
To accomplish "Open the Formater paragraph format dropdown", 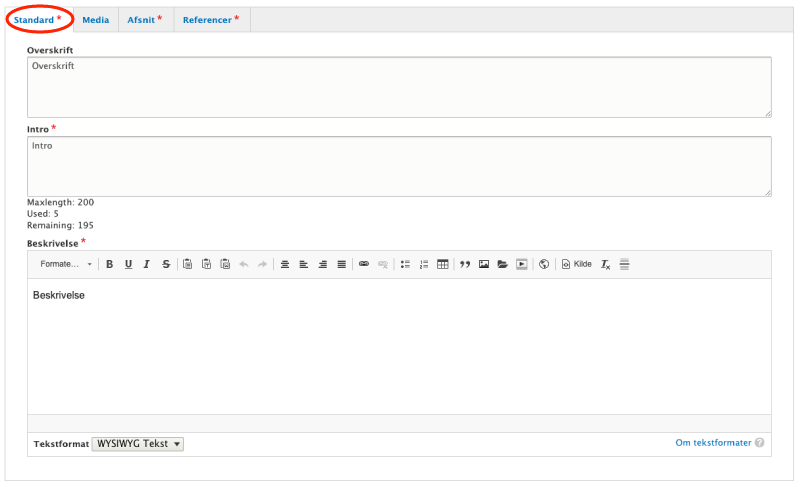I will 65,264.
